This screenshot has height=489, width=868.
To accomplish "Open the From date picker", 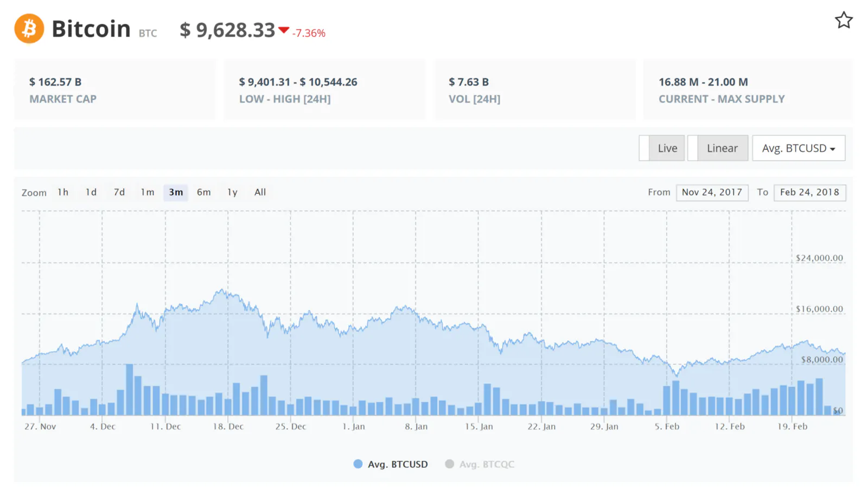I will click(x=712, y=192).
